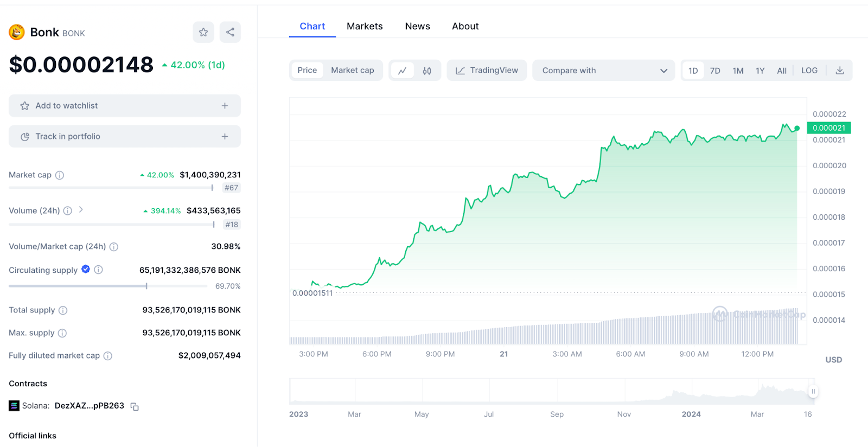Image resolution: width=868 pixels, height=447 pixels.
Task: Click the Track in portfolio button
Action: click(125, 137)
